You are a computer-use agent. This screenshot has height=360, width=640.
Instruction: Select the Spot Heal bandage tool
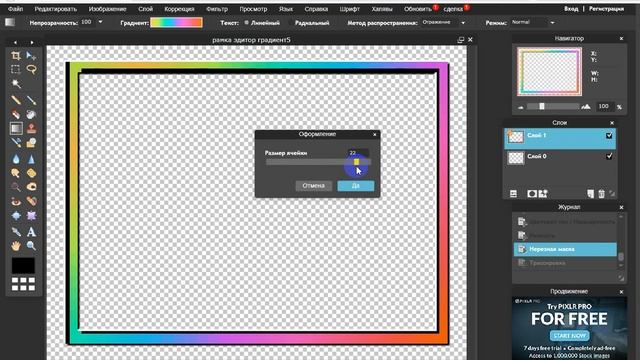[x=31, y=201]
